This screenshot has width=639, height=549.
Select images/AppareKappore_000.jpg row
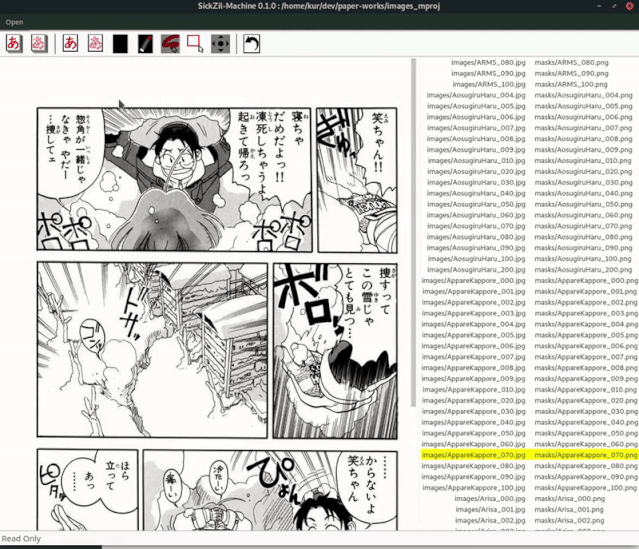pyautogui.click(x=474, y=280)
